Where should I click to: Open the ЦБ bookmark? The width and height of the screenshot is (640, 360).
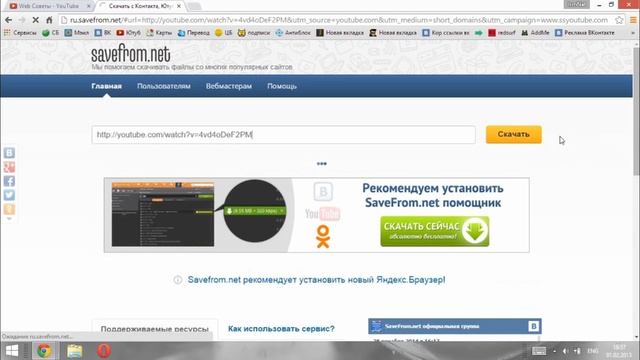(x=224, y=33)
